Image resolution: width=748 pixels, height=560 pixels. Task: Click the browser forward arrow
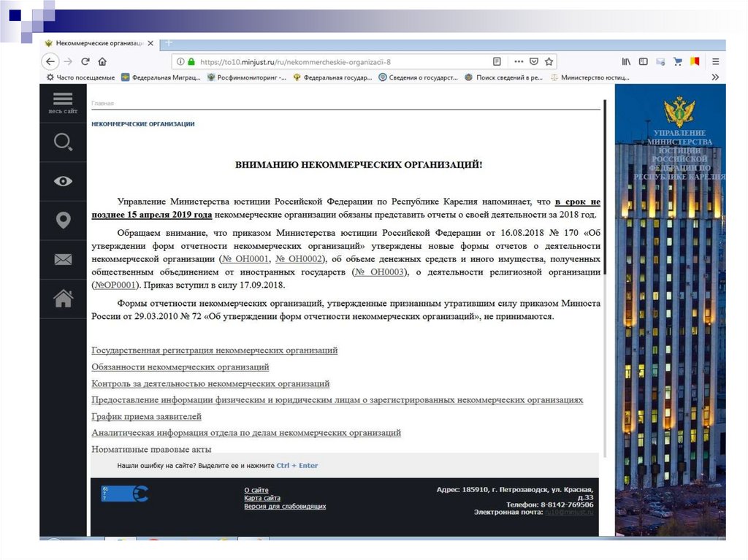point(68,61)
